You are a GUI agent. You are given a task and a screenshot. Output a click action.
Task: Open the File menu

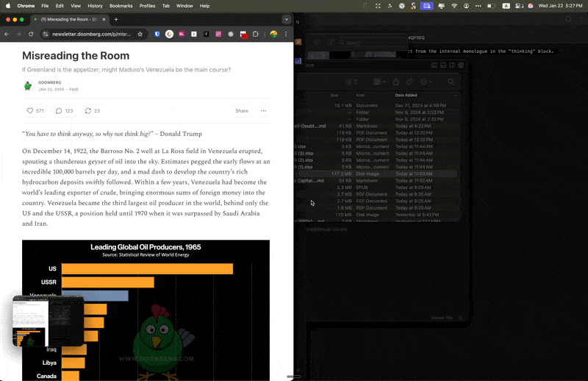pos(45,6)
